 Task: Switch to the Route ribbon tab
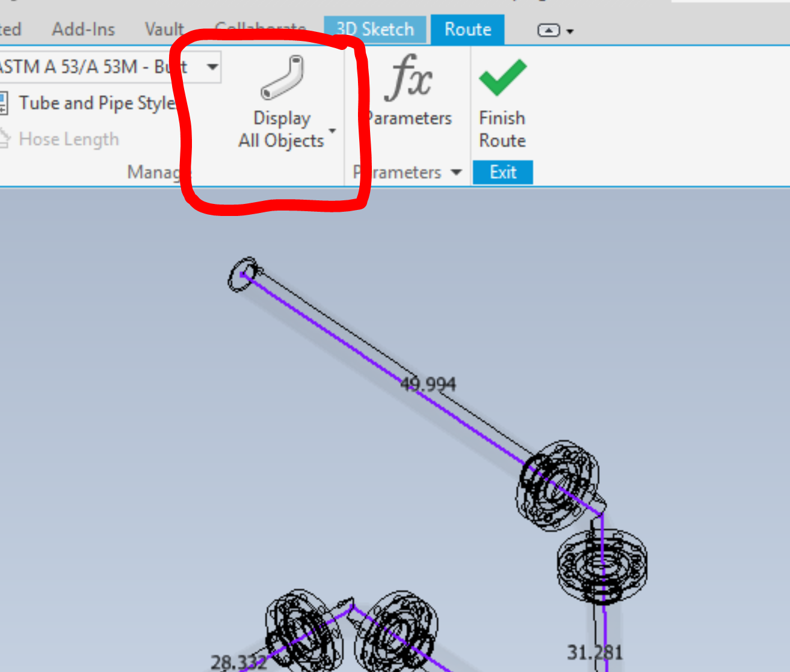(x=467, y=28)
